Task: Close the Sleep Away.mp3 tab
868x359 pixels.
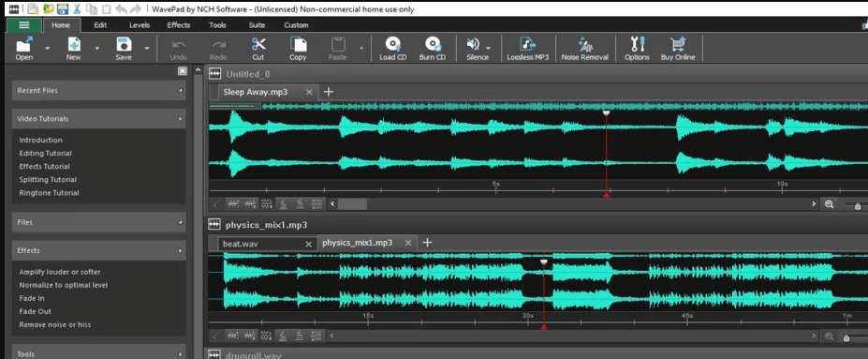Action: [x=309, y=92]
